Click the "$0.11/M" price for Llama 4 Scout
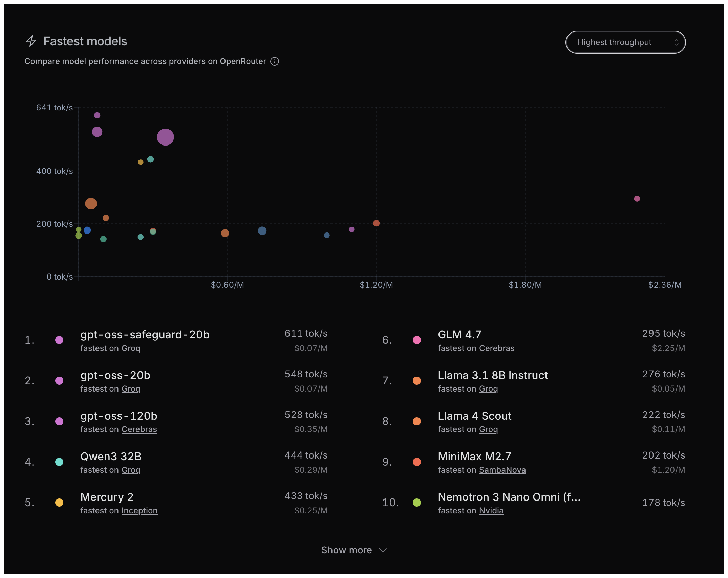The height and width of the screenshot is (578, 728). (668, 429)
